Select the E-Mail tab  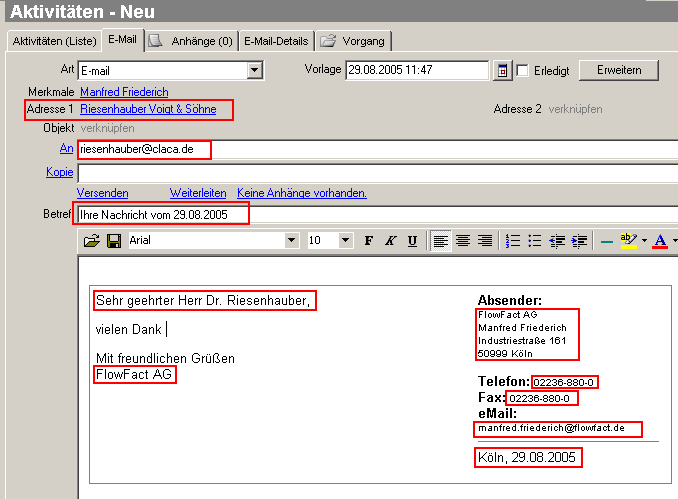coord(122,39)
